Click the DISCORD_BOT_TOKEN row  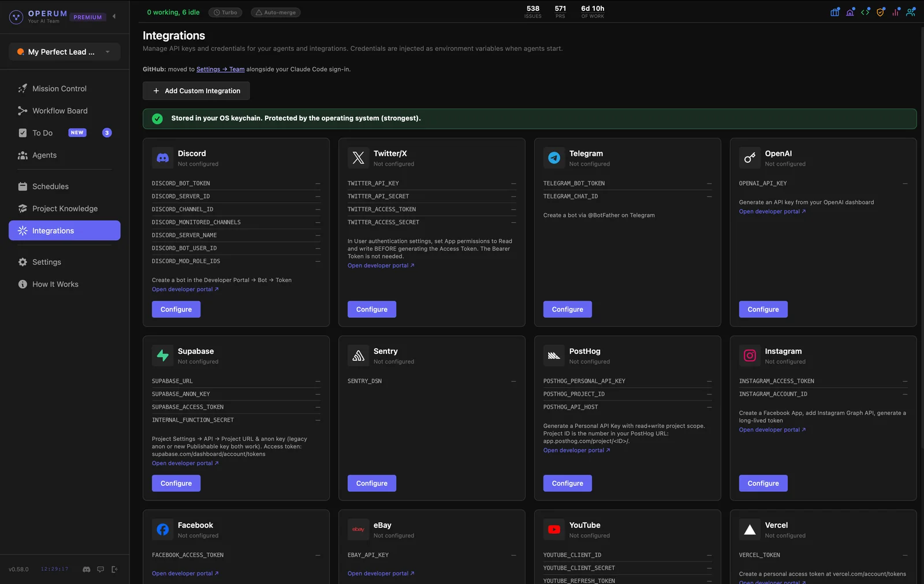(236, 184)
